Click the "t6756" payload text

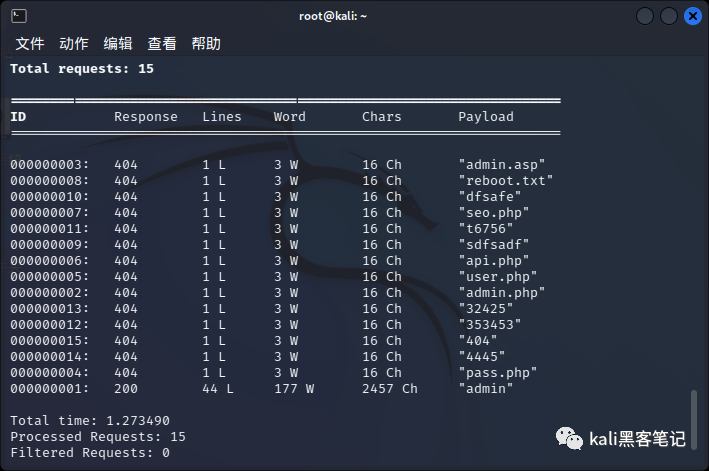click(x=486, y=229)
